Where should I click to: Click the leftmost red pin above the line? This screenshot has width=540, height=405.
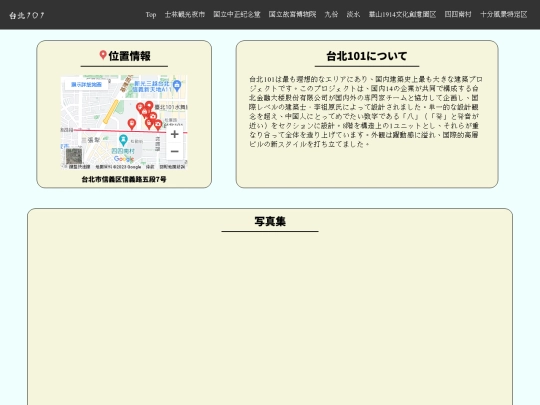tap(132, 124)
